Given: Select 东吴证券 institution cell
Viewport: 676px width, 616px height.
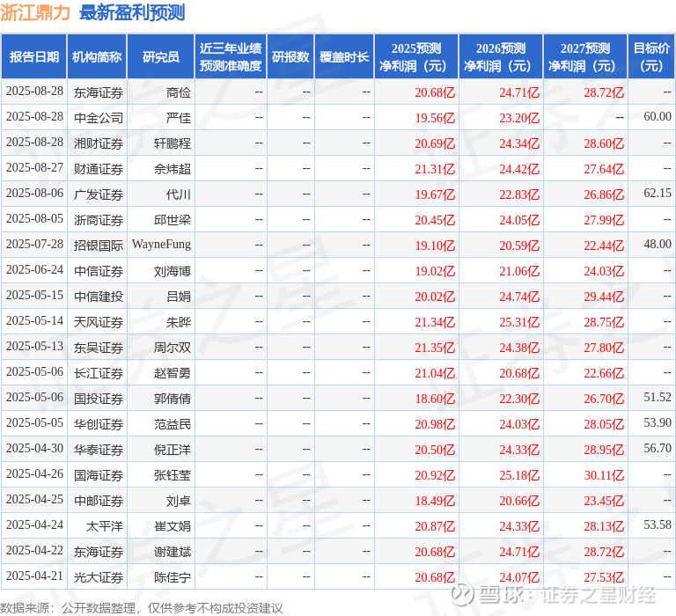Looking at the screenshot, I should (99, 348).
